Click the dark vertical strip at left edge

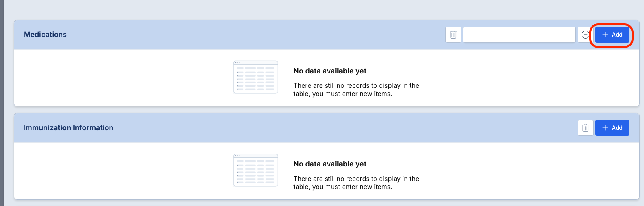coord(2,103)
